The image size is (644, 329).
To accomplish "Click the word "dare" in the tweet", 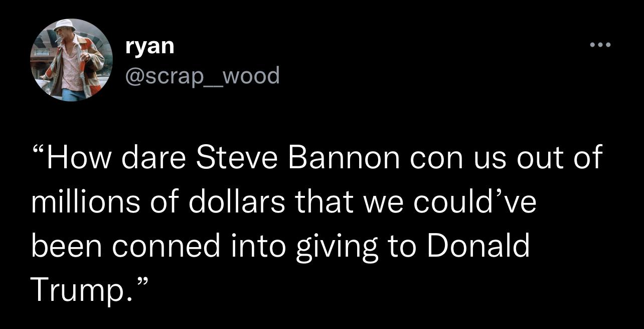I will point(153,158).
